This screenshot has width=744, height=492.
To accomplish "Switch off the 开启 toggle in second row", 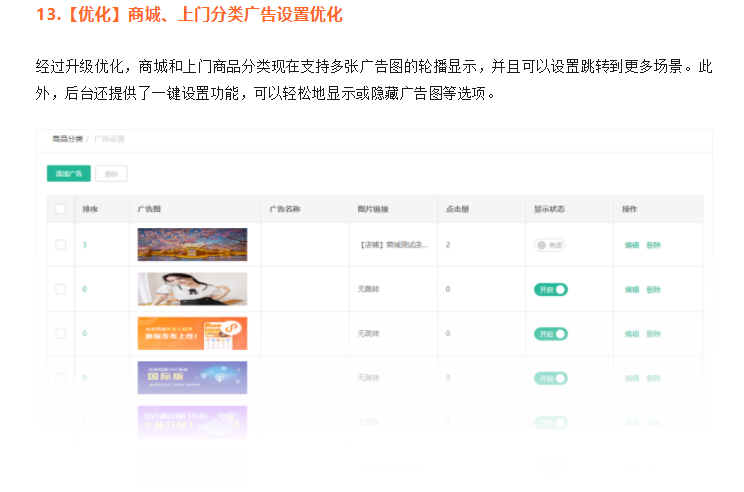I will click(550, 289).
